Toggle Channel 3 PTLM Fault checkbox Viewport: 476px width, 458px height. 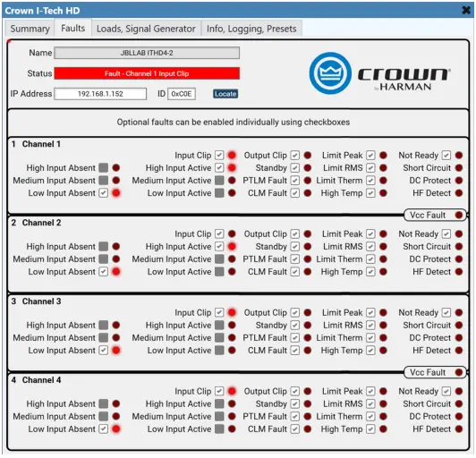click(294, 338)
